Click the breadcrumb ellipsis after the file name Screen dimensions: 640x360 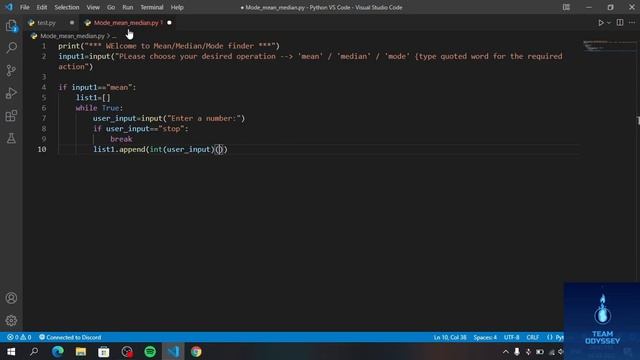pos(114,36)
